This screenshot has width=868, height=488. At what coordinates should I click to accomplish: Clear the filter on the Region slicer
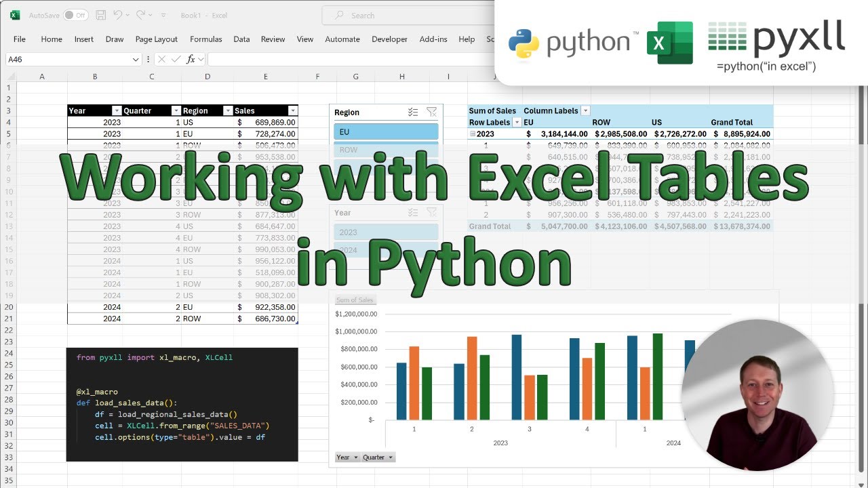tap(431, 113)
